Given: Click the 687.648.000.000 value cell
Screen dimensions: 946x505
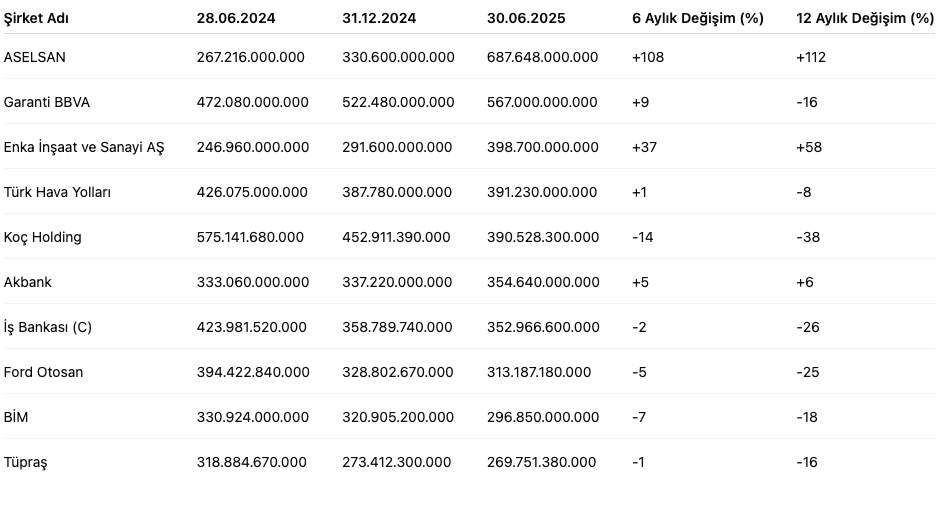Looking at the screenshot, I should (543, 57).
